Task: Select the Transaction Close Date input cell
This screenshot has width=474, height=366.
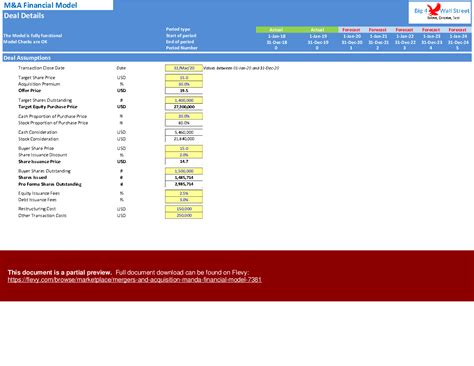Action: point(184,68)
